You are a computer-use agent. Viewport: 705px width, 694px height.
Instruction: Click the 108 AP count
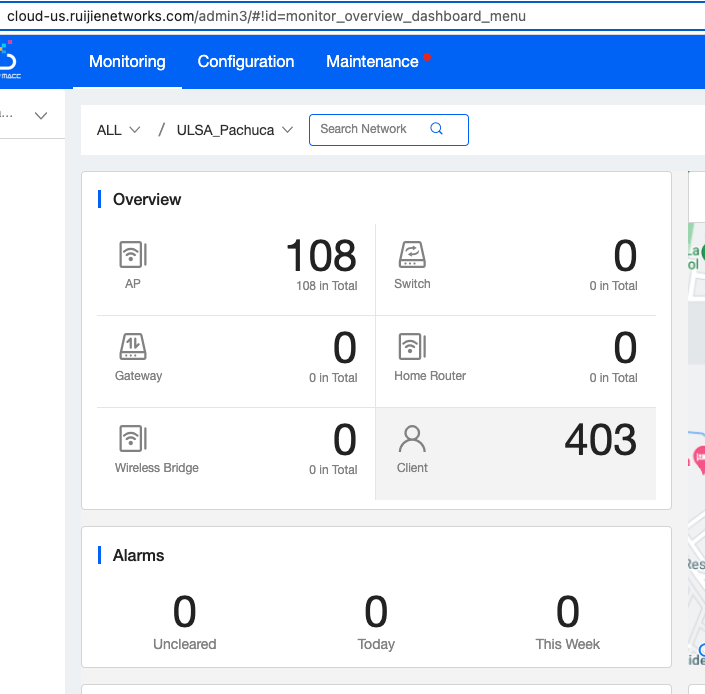[321, 256]
